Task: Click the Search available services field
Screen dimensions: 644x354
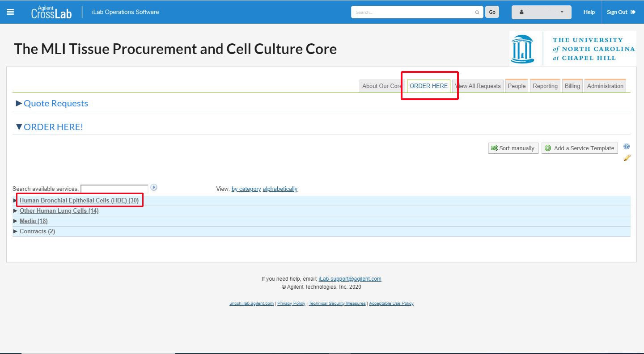Action: click(114, 189)
